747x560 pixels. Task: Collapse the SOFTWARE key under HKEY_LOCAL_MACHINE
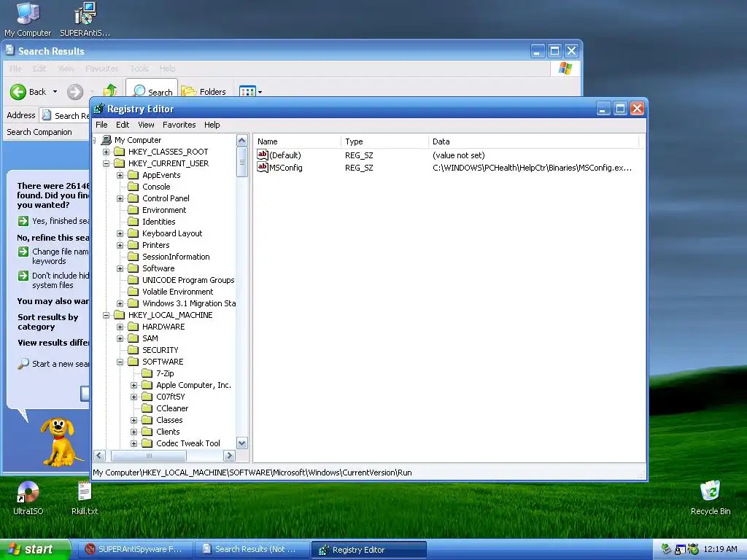(120, 362)
